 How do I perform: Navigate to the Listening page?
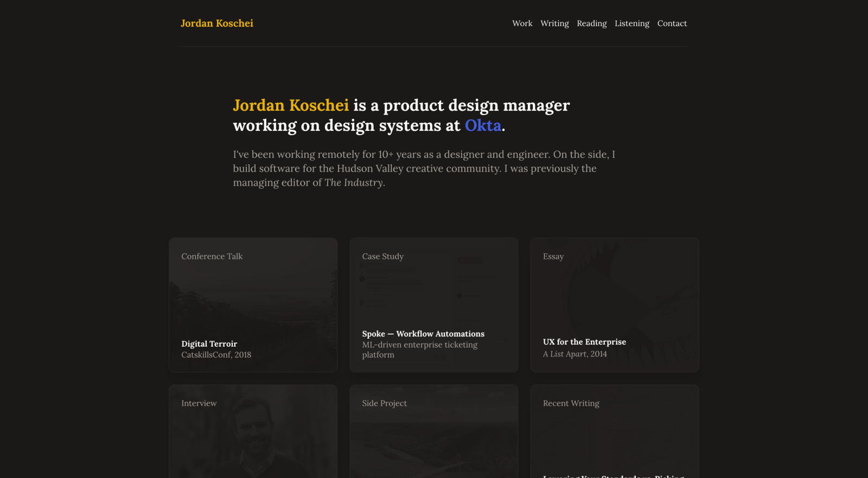click(632, 23)
